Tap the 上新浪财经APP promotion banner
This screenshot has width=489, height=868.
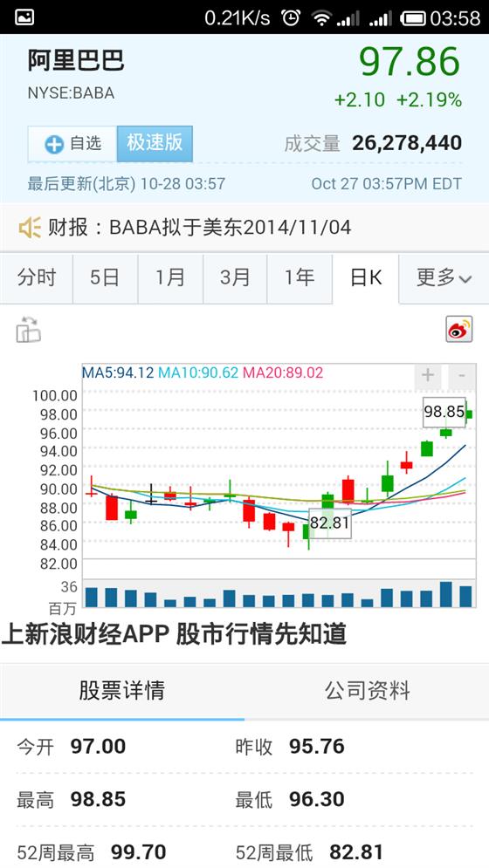click(x=174, y=634)
